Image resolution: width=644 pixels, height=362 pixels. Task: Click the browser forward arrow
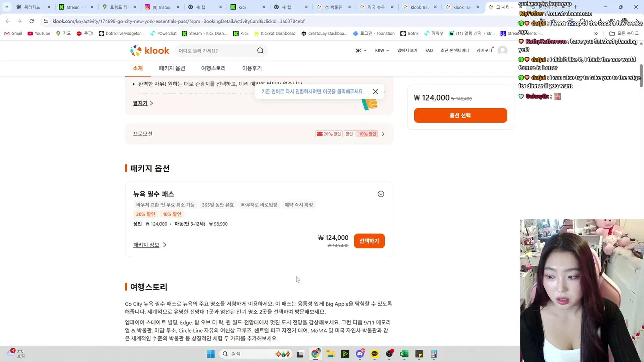(19, 21)
